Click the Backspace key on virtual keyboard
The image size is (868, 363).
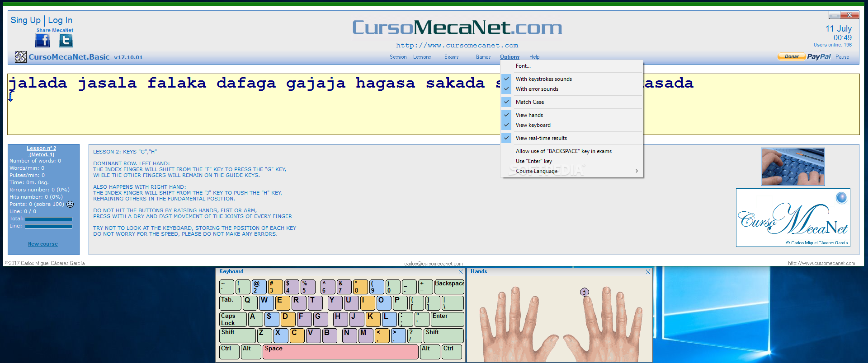449,287
